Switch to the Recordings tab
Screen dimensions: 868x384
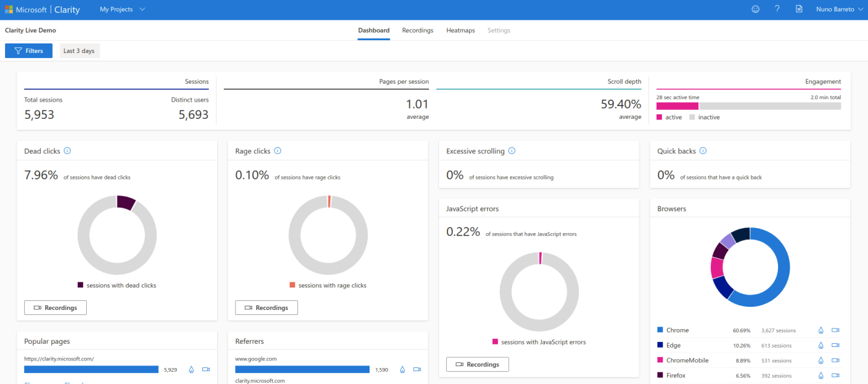coord(417,30)
